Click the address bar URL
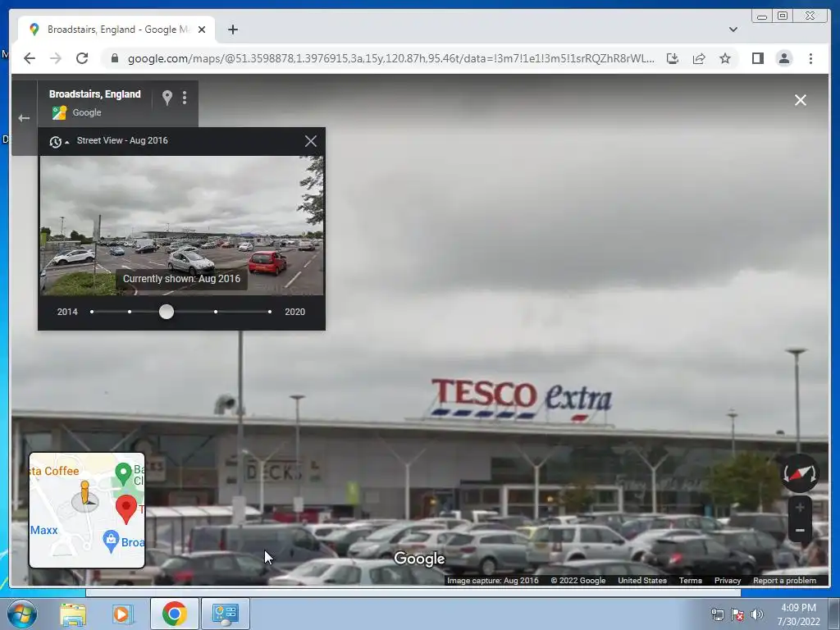This screenshot has width=840, height=630. (391, 58)
